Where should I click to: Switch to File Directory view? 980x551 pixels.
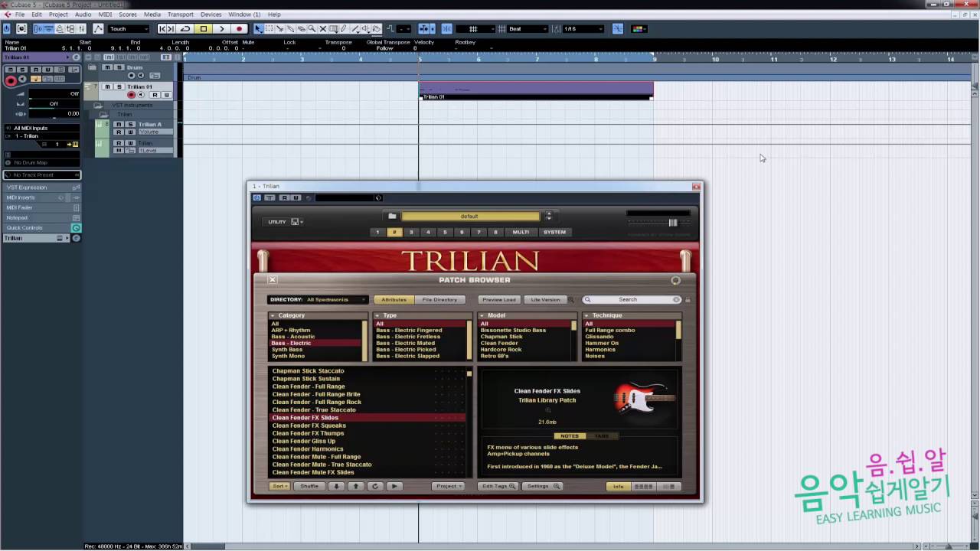(x=439, y=300)
